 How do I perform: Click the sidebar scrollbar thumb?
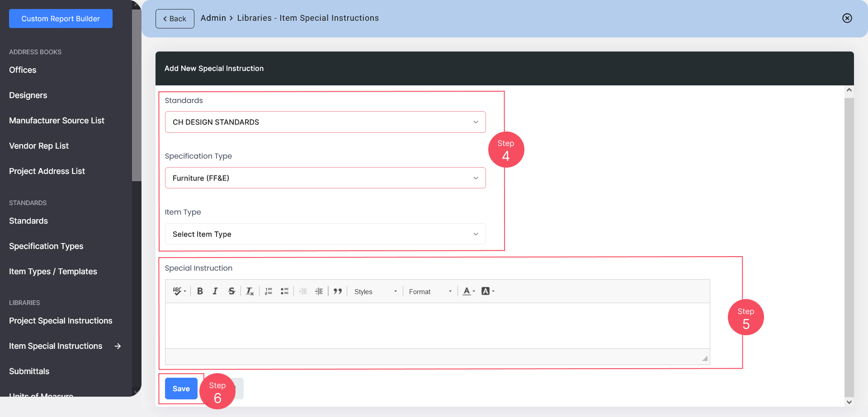click(x=137, y=95)
